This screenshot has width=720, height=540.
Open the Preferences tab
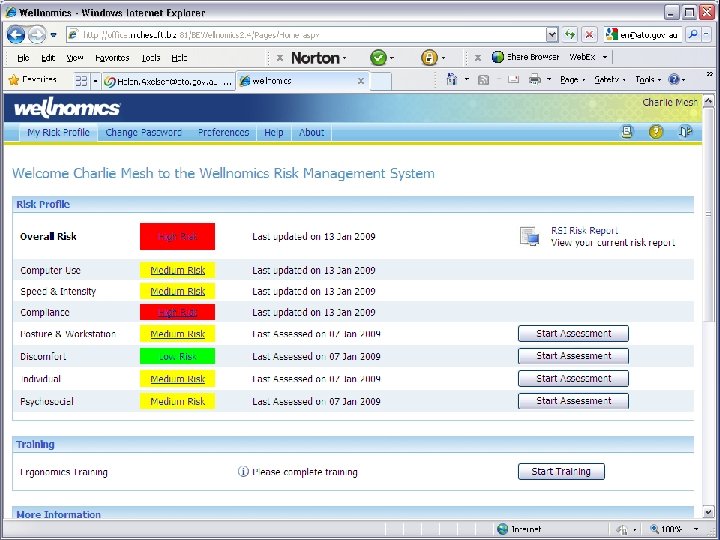(x=223, y=133)
